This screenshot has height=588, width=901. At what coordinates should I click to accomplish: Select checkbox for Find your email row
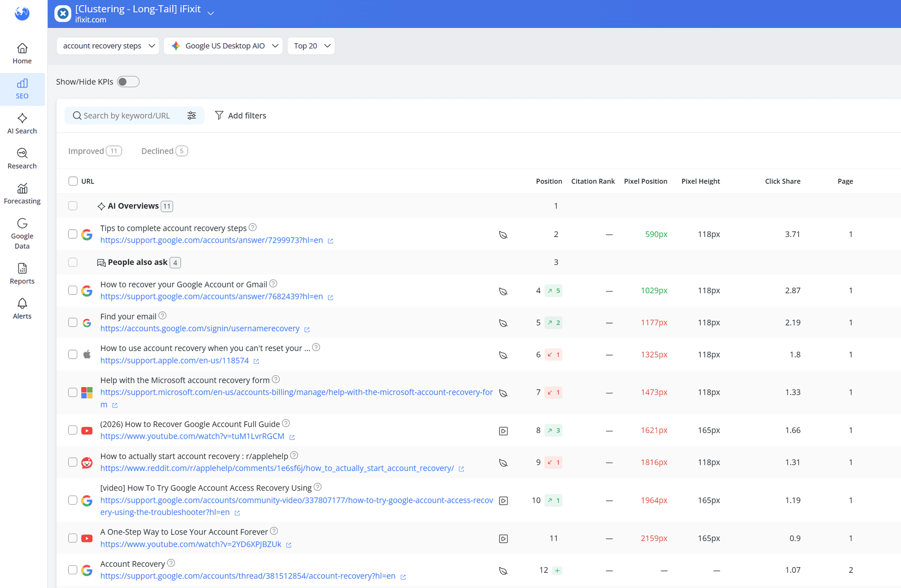(x=73, y=322)
